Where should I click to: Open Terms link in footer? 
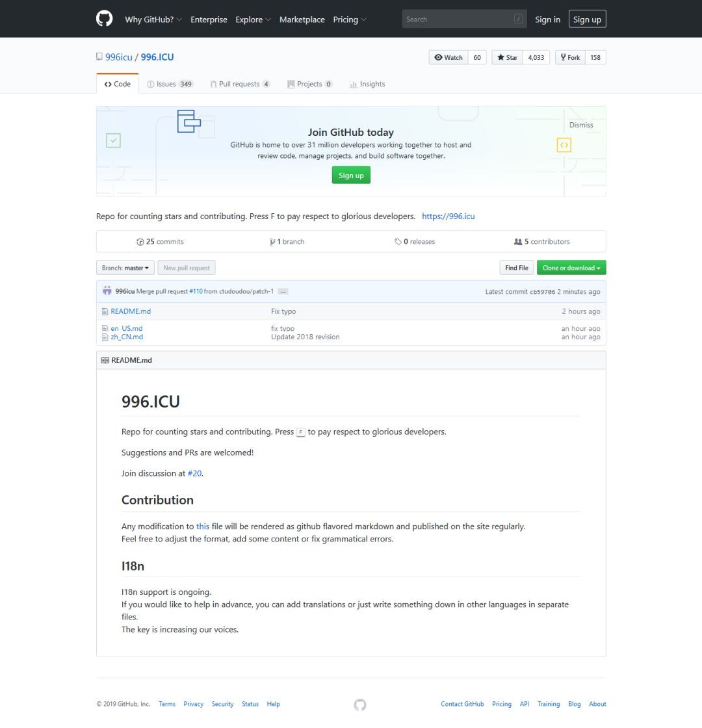[x=167, y=705]
